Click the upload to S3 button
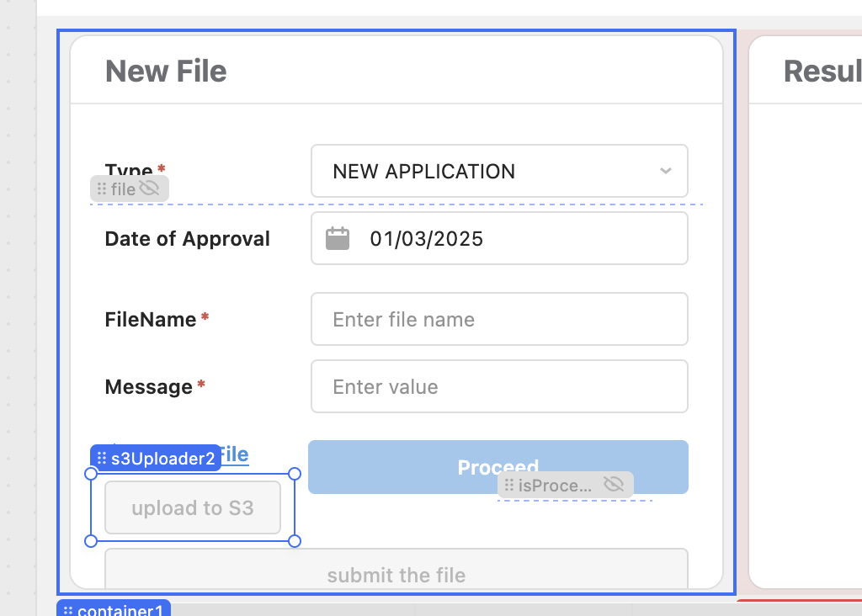Viewport: 862px width, 616px height. (193, 507)
